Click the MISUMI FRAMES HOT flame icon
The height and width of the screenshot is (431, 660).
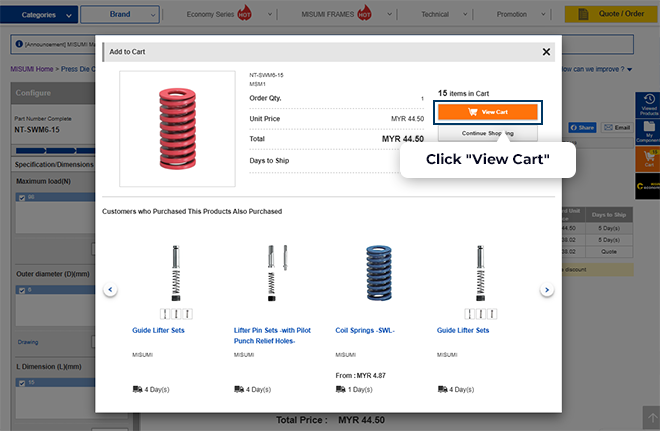pyautogui.click(x=365, y=13)
